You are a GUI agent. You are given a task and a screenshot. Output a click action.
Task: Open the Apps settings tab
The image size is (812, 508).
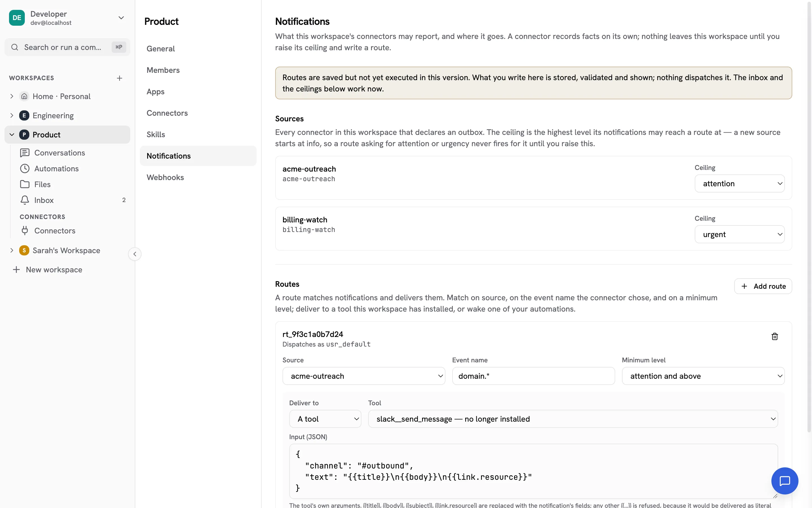[198, 92]
